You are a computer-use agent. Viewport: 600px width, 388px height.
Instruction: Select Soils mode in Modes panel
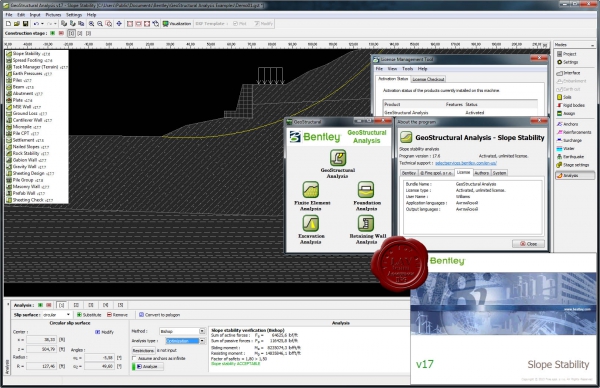tap(564, 97)
